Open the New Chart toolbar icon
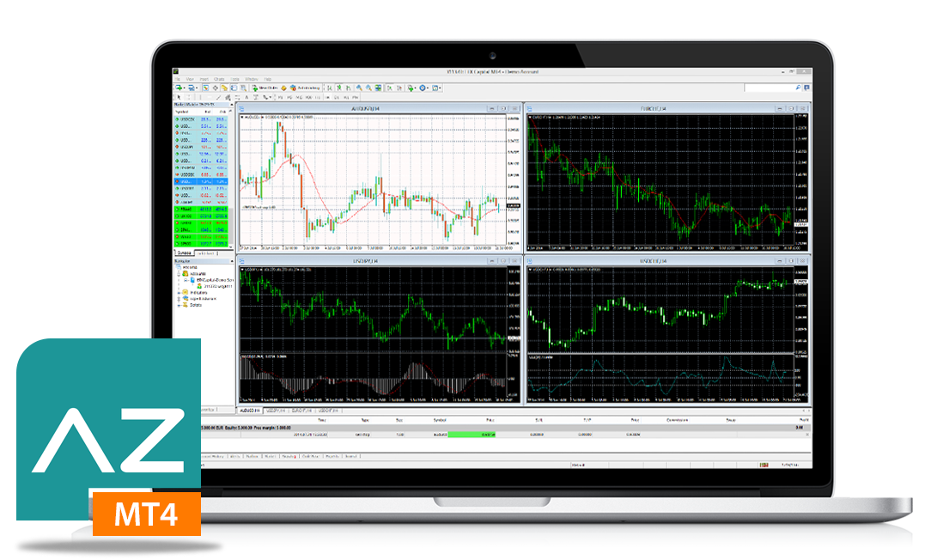The height and width of the screenshot is (560, 925). coord(179,88)
